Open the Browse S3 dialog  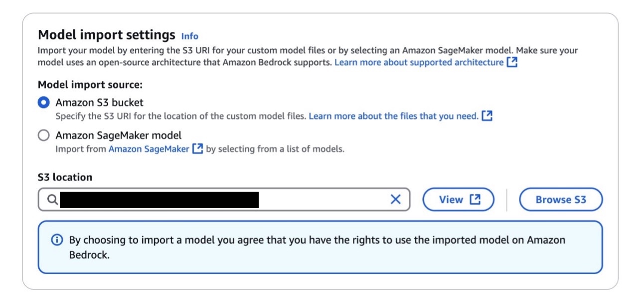point(561,200)
